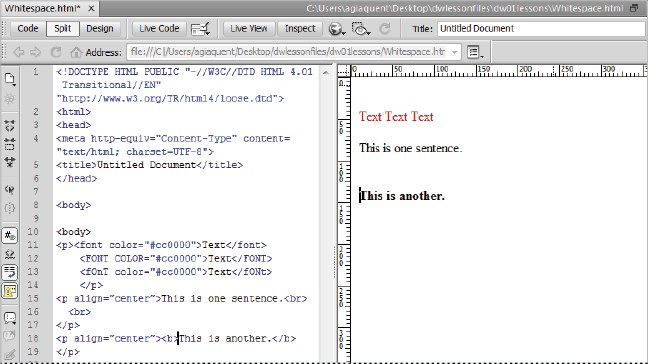The width and height of the screenshot is (652, 364).
Task: Click the DOCTYPE line 1 in code
Action: [x=185, y=72]
